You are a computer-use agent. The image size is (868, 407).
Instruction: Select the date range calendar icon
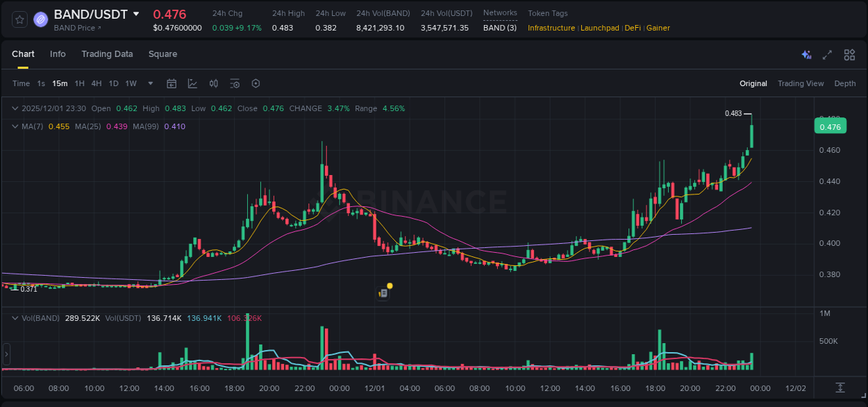coord(172,83)
